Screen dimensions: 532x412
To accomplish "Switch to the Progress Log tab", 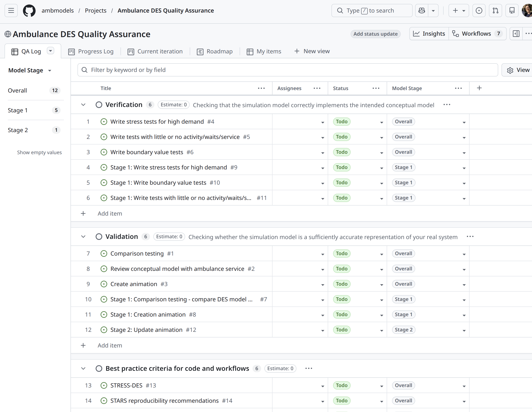I will [91, 51].
